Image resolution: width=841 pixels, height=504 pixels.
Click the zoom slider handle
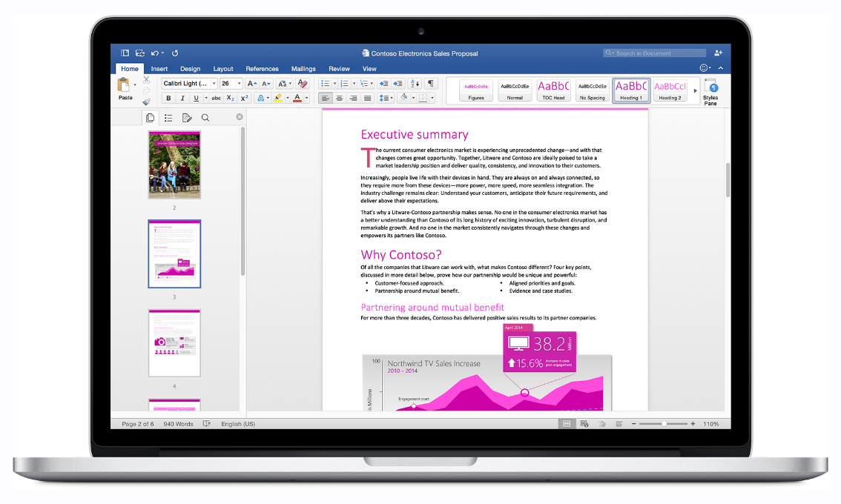pyautogui.click(x=664, y=423)
